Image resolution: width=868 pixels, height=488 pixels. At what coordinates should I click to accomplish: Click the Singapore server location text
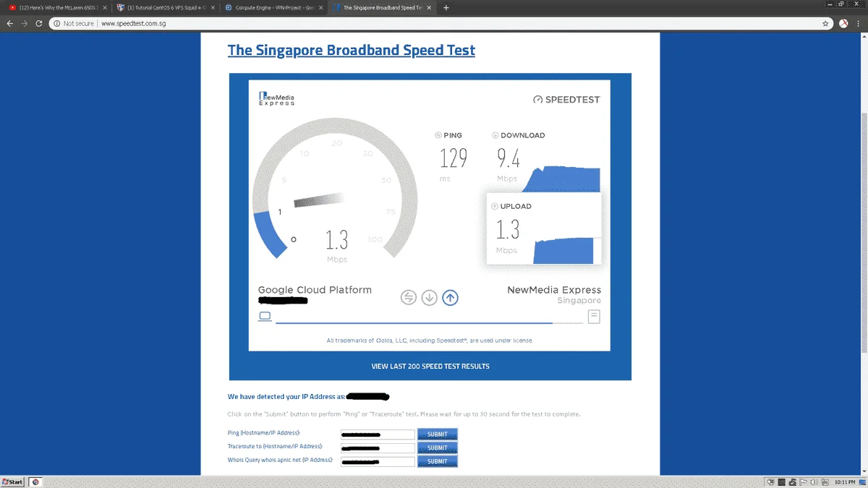tap(579, 301)
